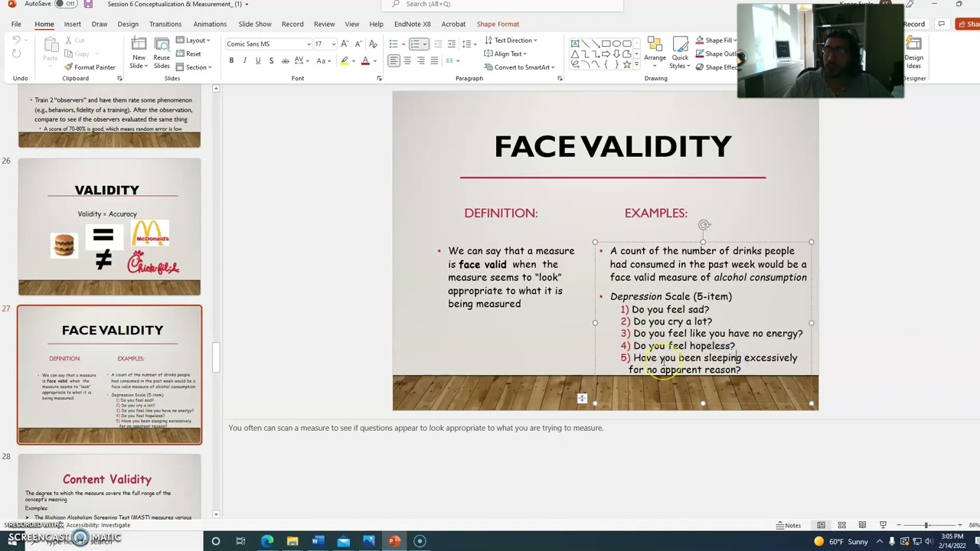980x551 pixels.
Task: Toggle AutoSave switch off/on
Action: point(67,4)
